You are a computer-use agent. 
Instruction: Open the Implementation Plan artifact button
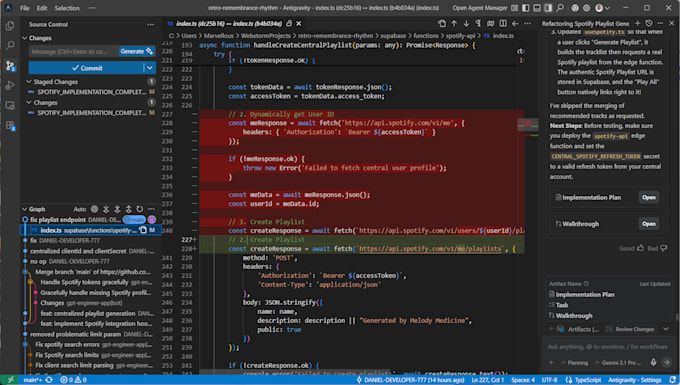coord(649,197)
